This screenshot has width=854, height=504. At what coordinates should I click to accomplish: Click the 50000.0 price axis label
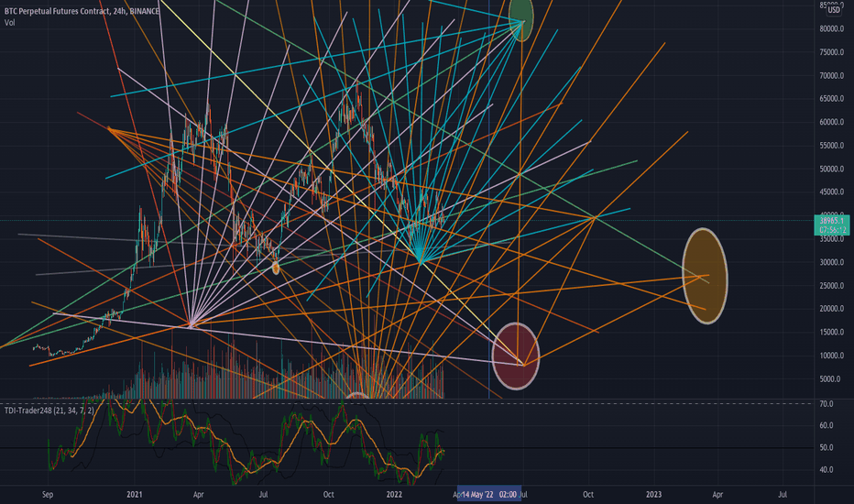tap(832, 169)
